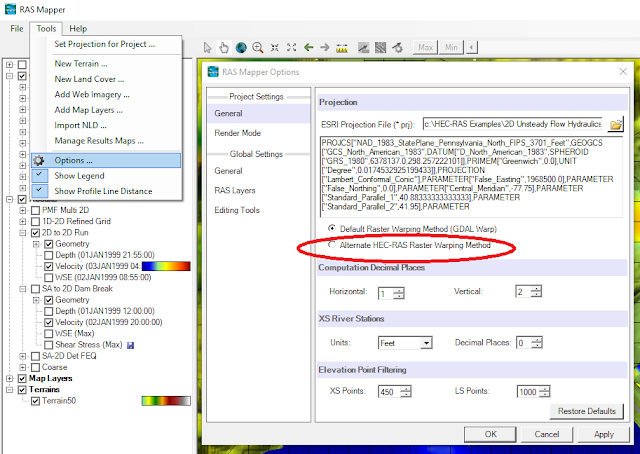Toggle Shear Stress (Max) checkbox
This screenshot has height=454, width=640.
pyautogui.click(x=49, y=345)
